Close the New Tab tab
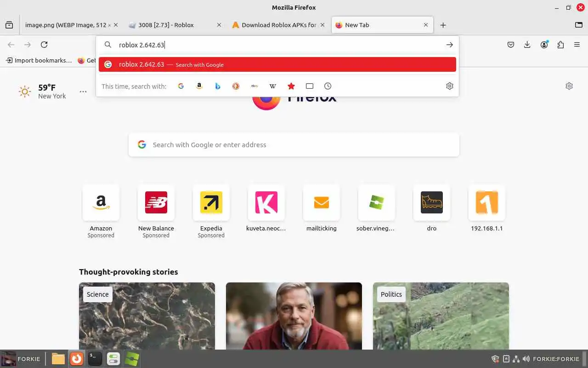 (x=426, y=25)
